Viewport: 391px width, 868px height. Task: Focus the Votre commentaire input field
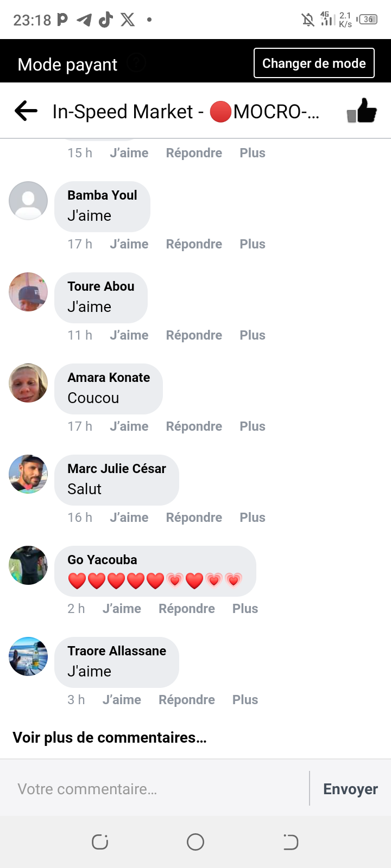(157, 789)
